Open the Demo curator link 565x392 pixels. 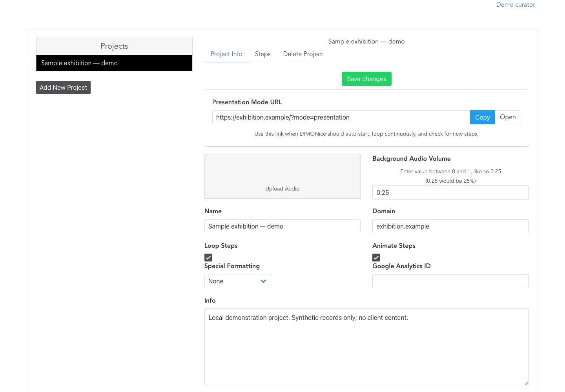point(516,5)
